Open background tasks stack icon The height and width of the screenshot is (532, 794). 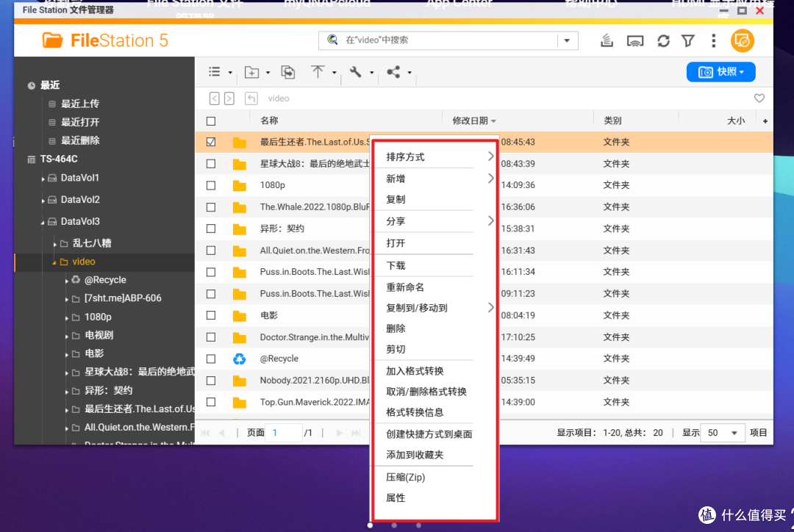tap(607, 40)
